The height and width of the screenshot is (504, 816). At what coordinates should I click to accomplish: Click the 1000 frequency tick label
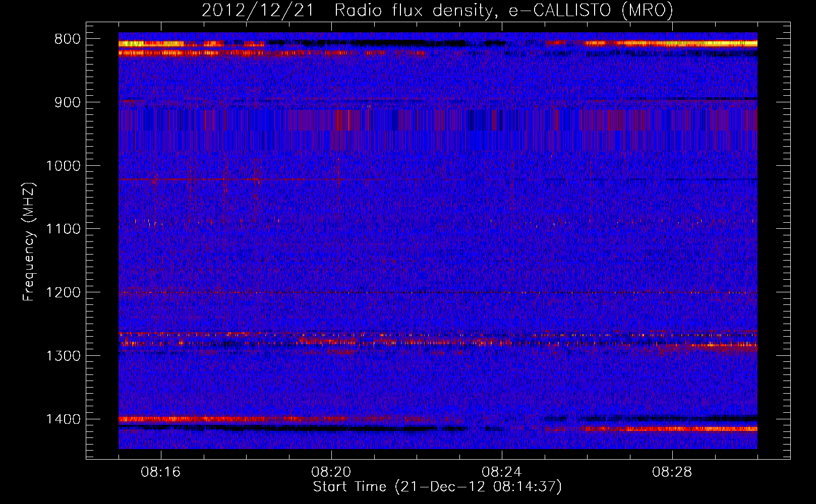tap(63, 166)
